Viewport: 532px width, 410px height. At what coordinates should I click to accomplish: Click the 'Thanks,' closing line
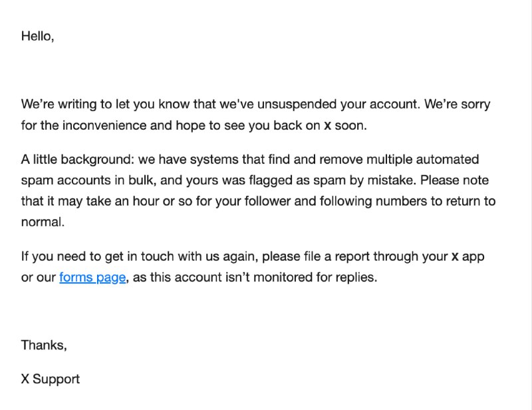point(44,345)
